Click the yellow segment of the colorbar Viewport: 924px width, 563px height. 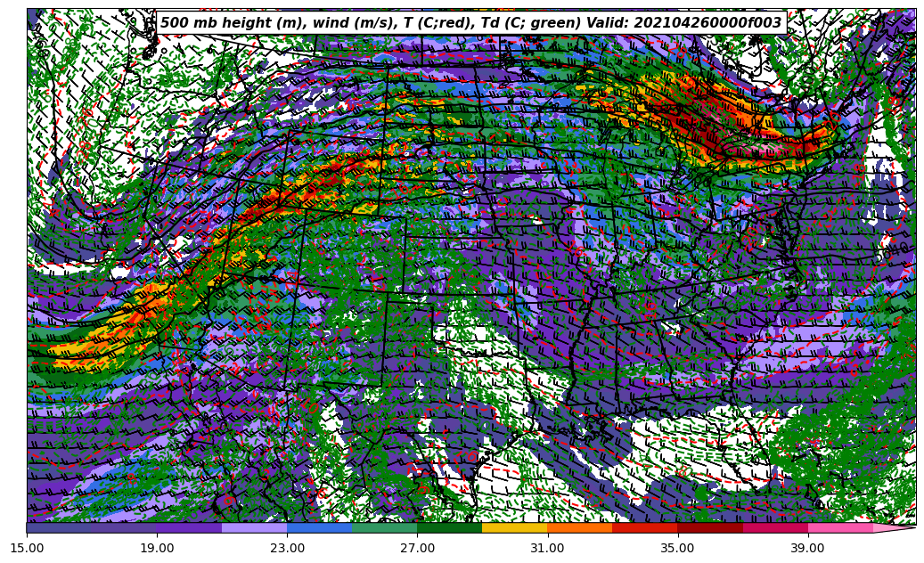coord(514,527)
